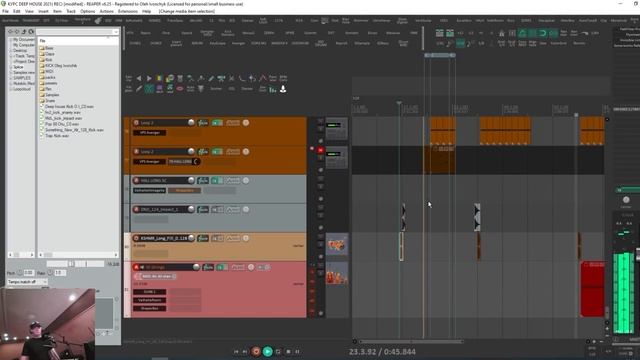Click the white download arrow icon in toolbar

coord(283,89)
